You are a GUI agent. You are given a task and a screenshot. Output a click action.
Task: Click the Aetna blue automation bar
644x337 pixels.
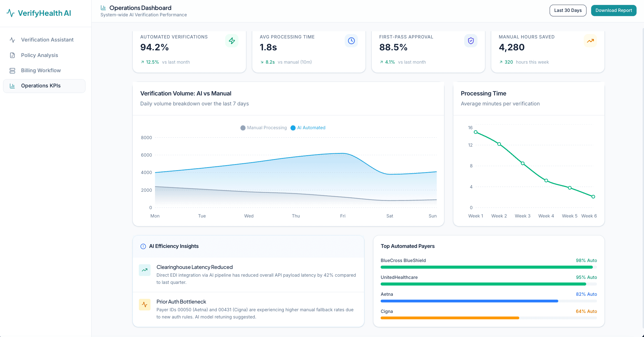(469, 301)
